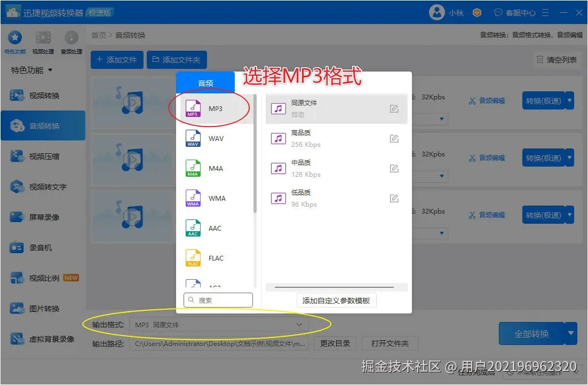Edit the 同原文件 preset with pencil icon
The width and height of the screenshot is (588, 385).
tap(394, 109)
